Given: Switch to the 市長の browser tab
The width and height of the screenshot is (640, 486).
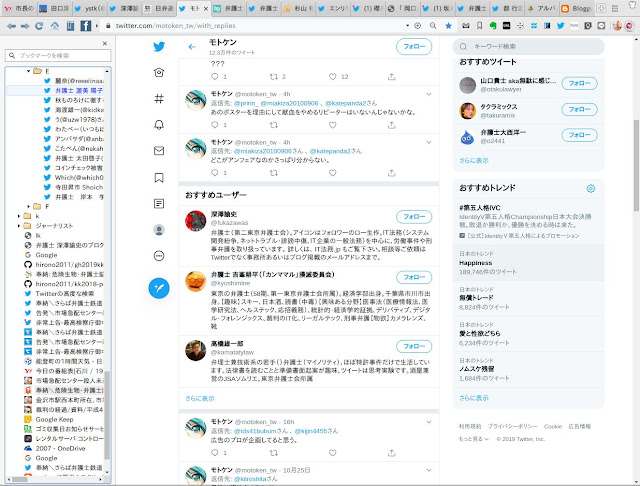Looking at the screenshot, I should (x=19, y=8).
